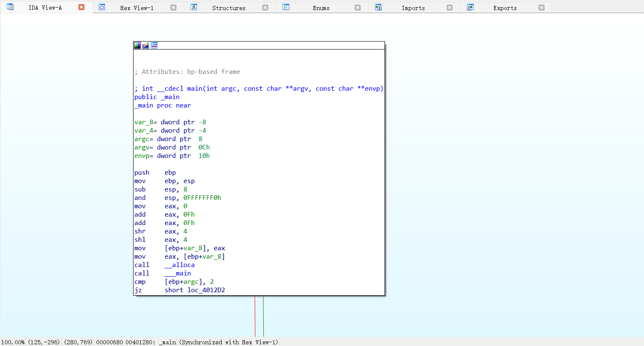Click the ___main call target
The width and height of the screenshot is (644, 346).
coord(178,273)
